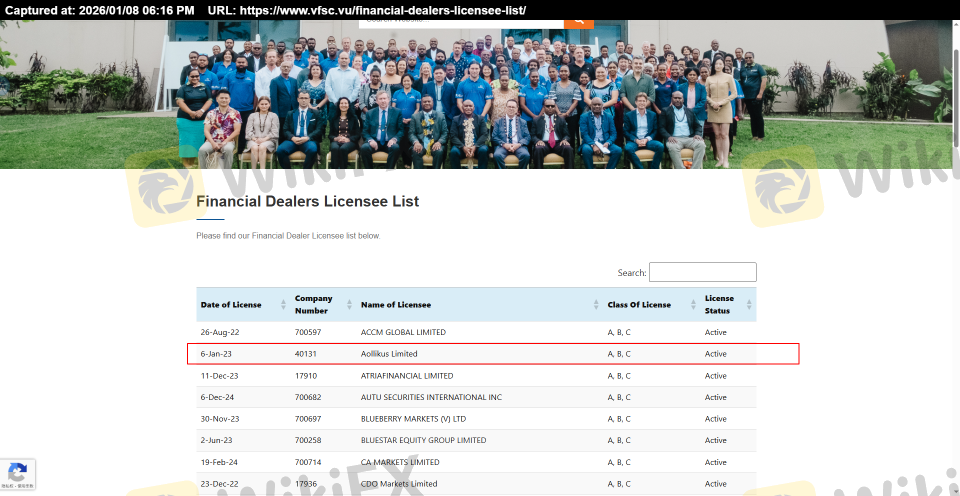The image size is (960, 496).
Task: Click ATRIAFINANCIAL LIMITED in the list
Action: (406, 376)
